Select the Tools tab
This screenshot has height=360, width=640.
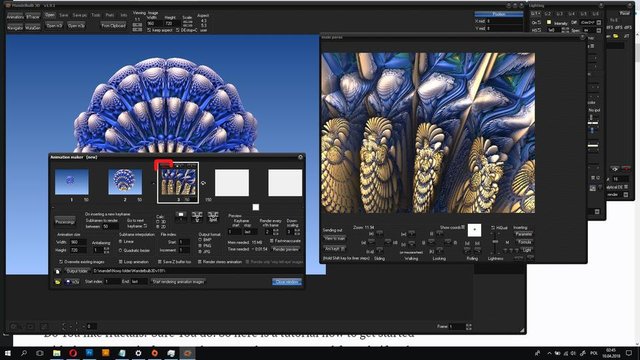(x=96, y=15)
